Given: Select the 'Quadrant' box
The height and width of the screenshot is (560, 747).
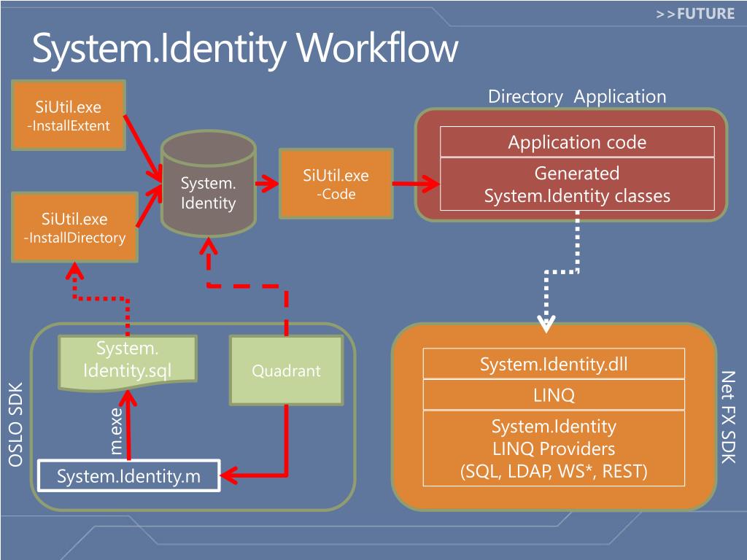Looking at the screenshot, I should click(286, 370).
